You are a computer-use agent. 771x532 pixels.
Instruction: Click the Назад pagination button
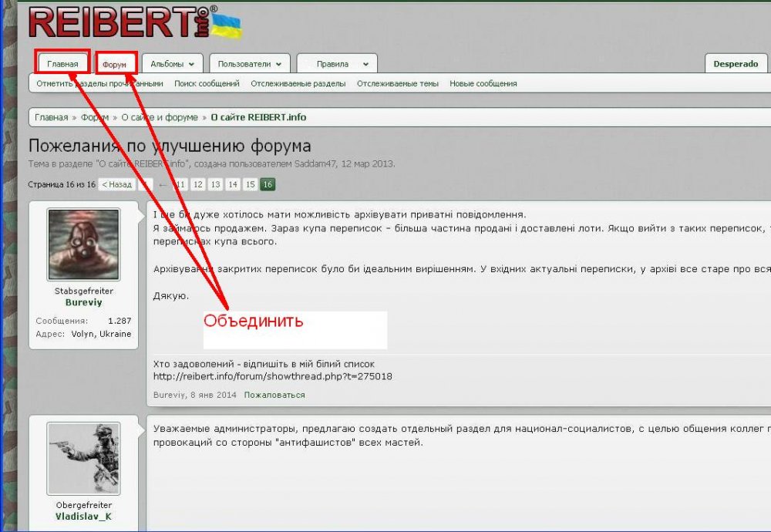(x=116, y=184)
